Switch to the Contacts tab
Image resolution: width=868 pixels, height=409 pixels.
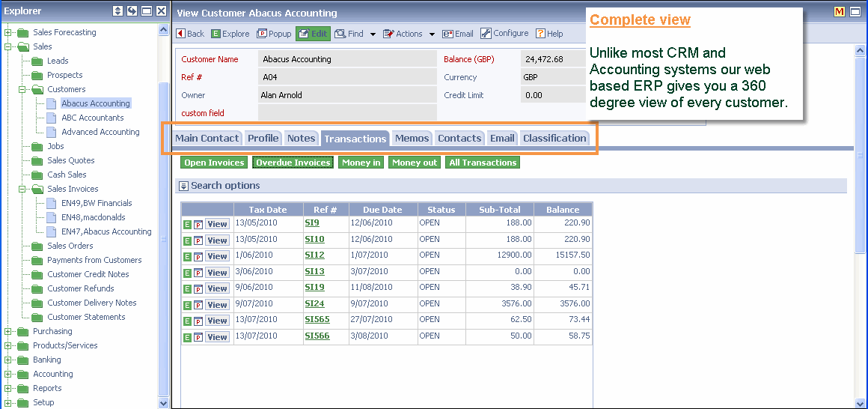459,138
